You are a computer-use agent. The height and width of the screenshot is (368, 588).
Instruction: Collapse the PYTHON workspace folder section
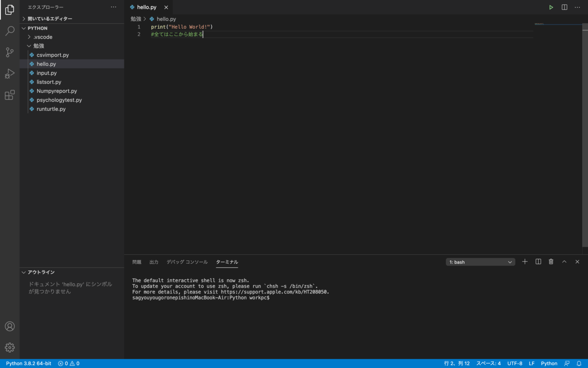[72, 28]
